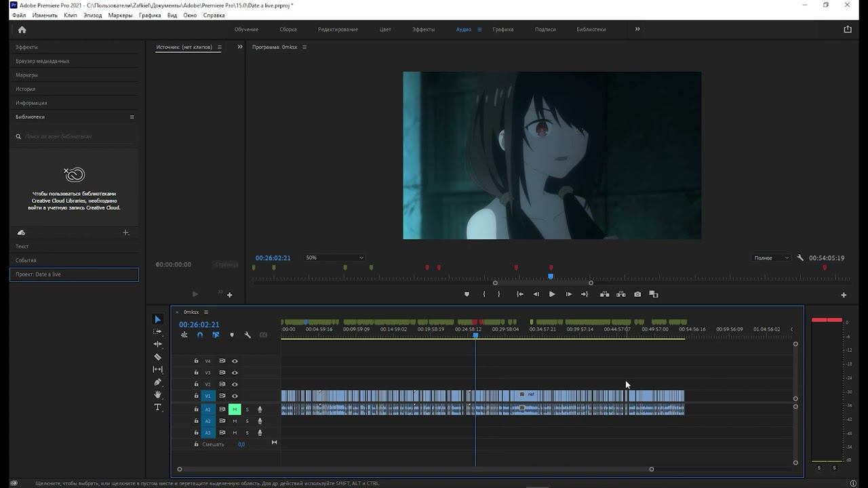Expand Source panel tabs overflow
This screenshot has width=868, height=488.
[240, 47]
